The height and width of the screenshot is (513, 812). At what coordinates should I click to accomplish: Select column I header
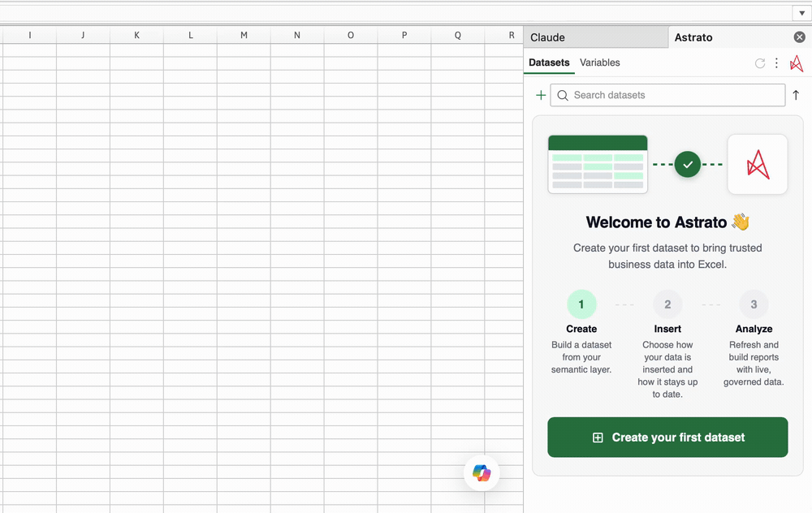pos(29,35)
